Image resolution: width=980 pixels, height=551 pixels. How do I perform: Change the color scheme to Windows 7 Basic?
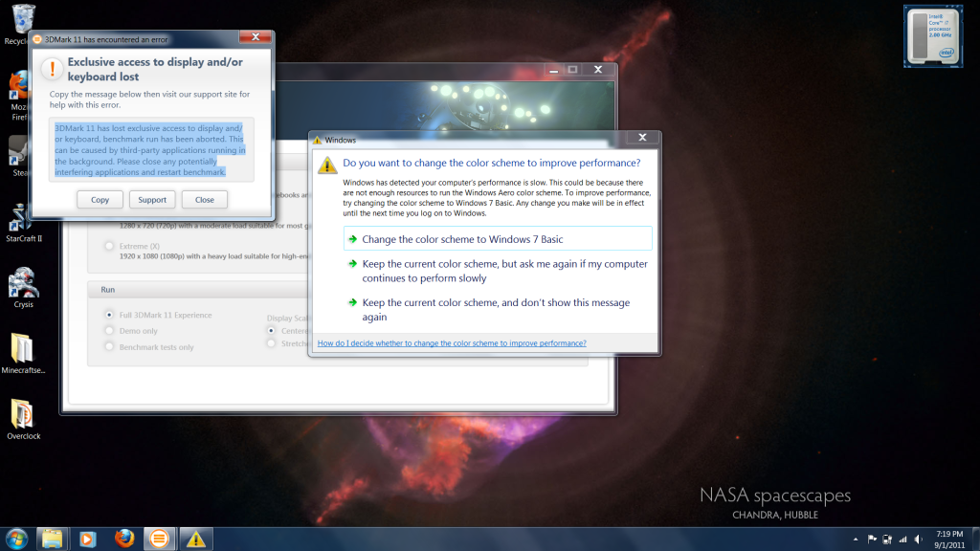click(x=498, y=238)
